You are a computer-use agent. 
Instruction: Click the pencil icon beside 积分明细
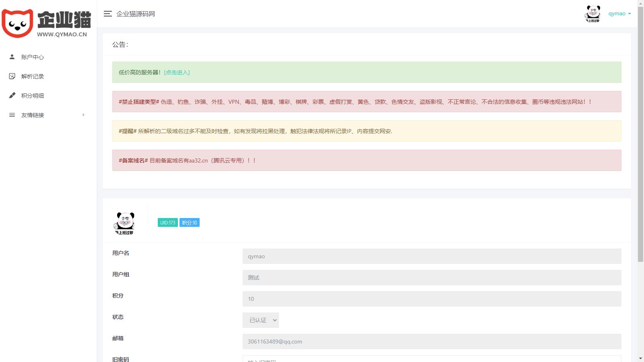(x=12, y=96)
